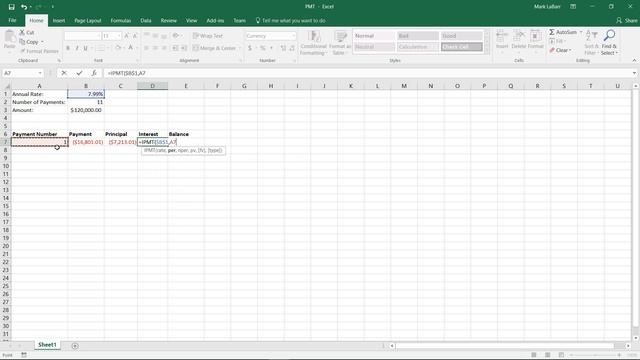Screen dimensions: 640x360
Task: Toggle Italic formatting
Action: click(77, 48)
